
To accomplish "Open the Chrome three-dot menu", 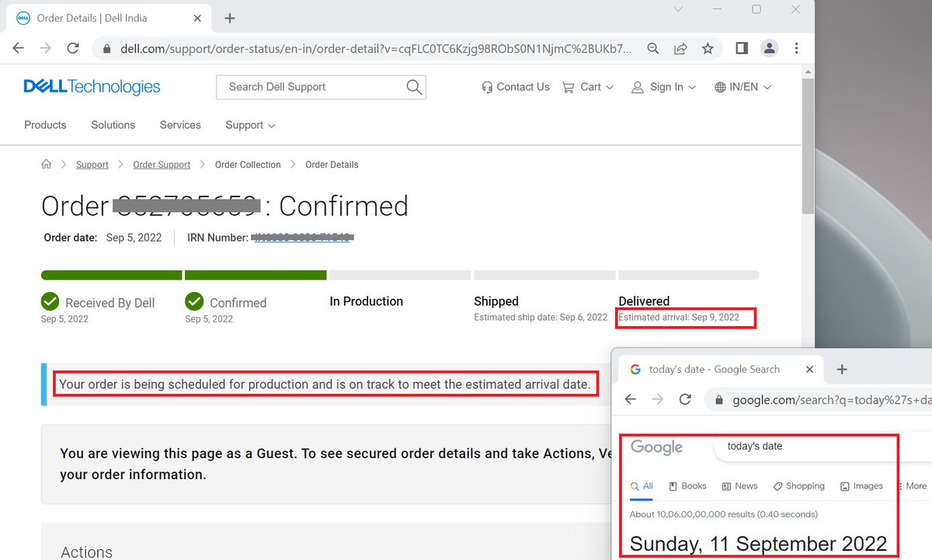I will pyautogui.click(x=797, y=48).
